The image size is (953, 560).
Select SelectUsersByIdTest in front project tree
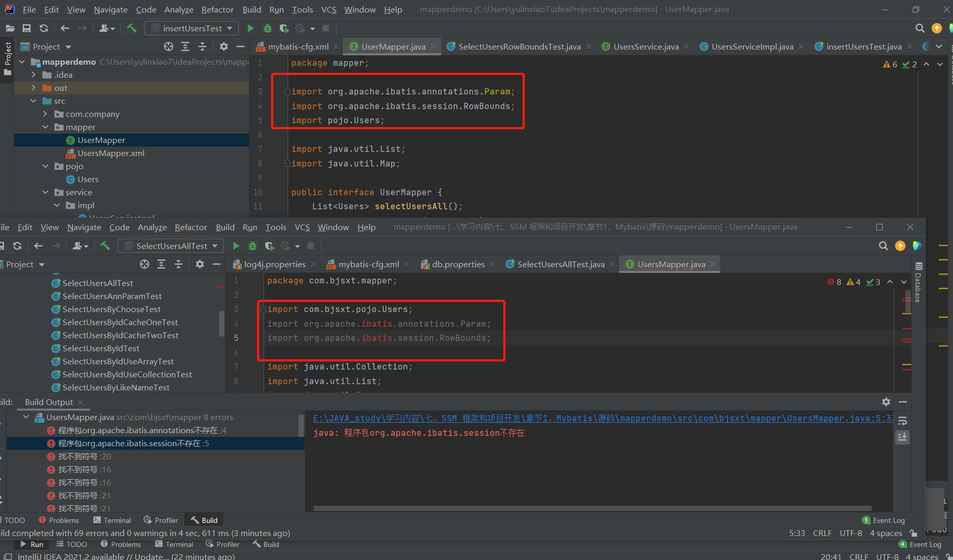coord(101,348)
